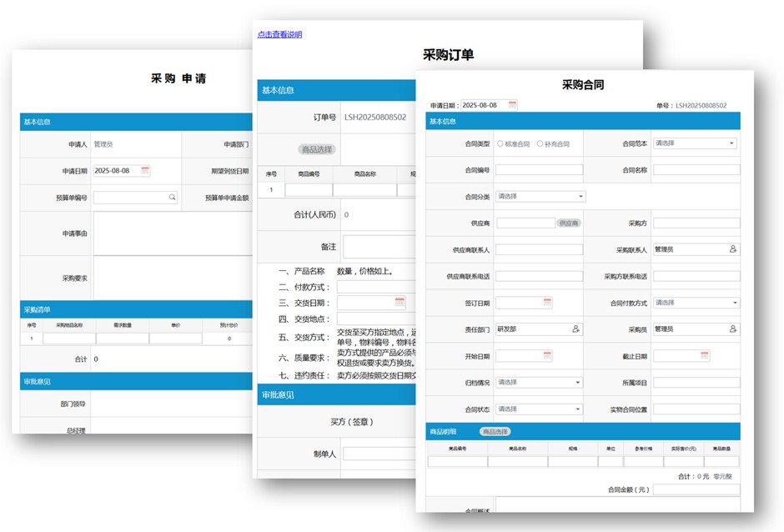Click 商品选择 button in 商品明细 header
The width and height of the screenshot is (784, 532).
point(495,431)
